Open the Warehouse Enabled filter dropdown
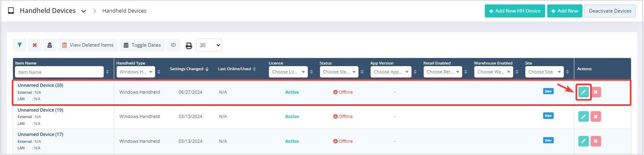Screen dimensions: 644x155 coord(493,72)
